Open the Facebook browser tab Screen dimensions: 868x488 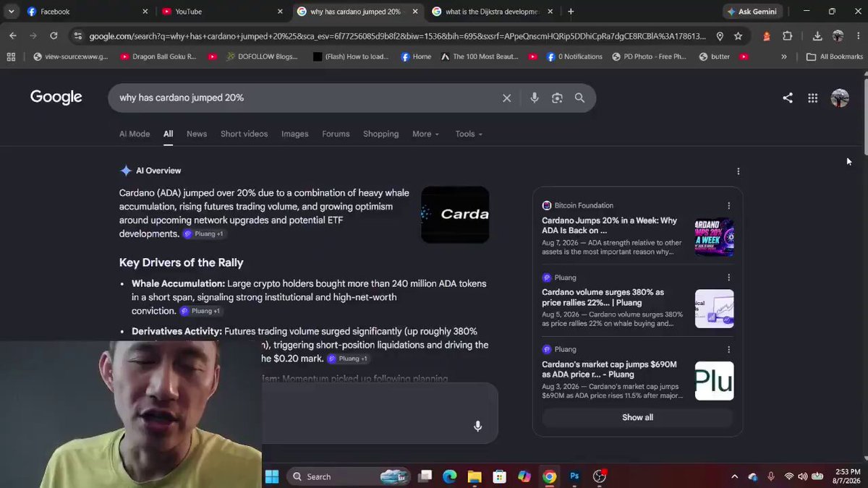click(x=85, y=12)
